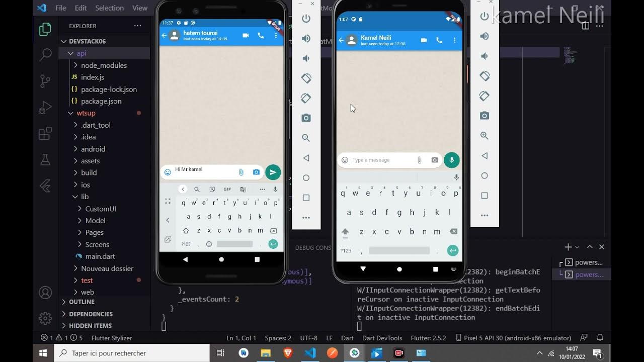644x362 pixels.
Task: Click Pixel 5 API 30 device selector
Action: point(513,338)
